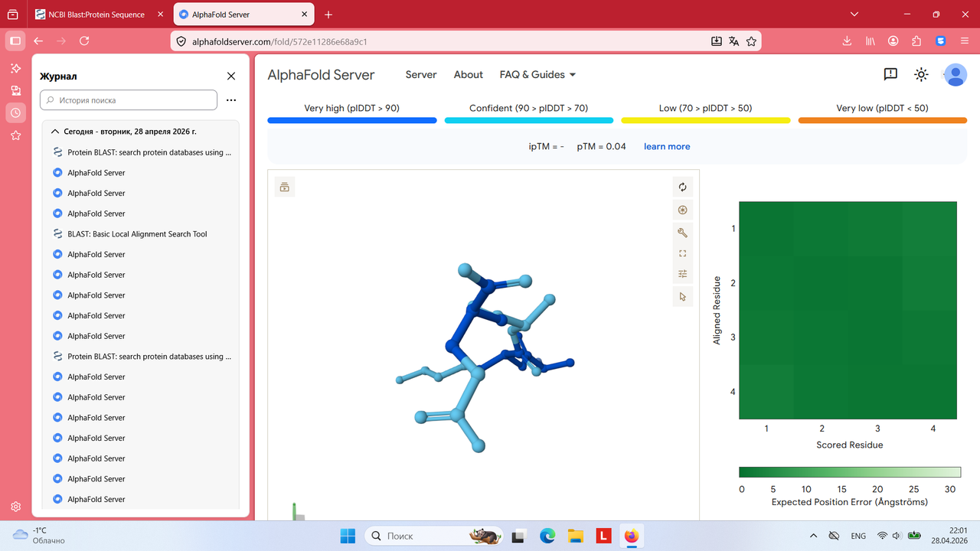Viewport: 980px width, 551px height.
Task: Bookmark this page with the star
Action: pyautogui.click(x=751, y=41)
